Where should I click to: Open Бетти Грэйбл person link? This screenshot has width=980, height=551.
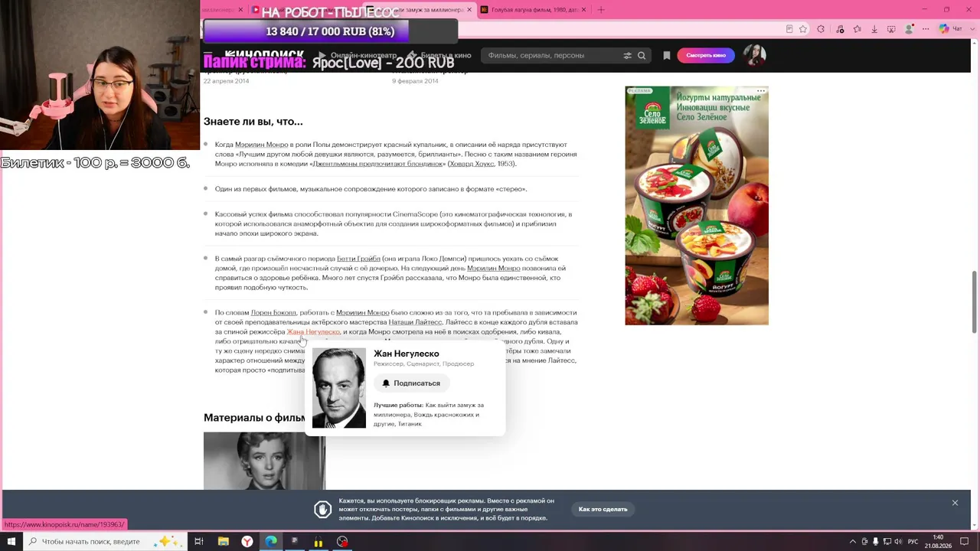[x=358, y=259]
